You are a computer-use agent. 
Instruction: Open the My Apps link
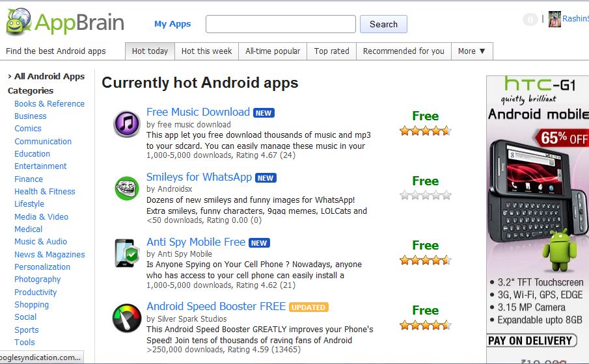172,24
